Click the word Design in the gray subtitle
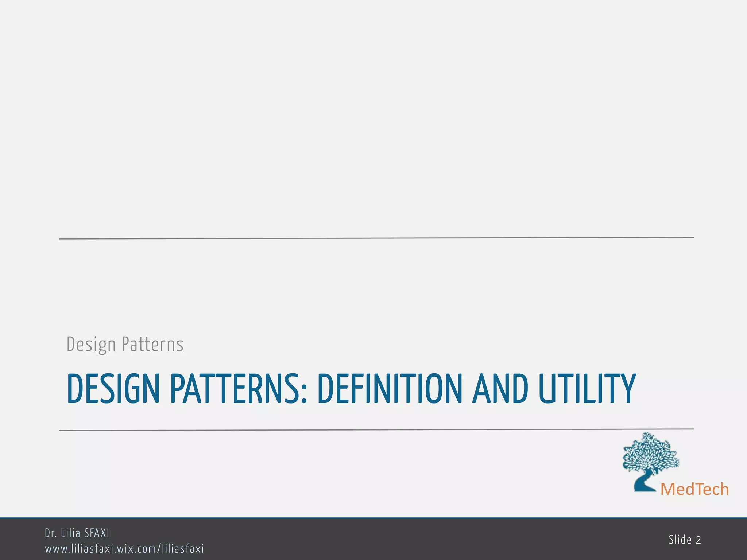This screenshot has width=747, height=560. [x=91, y=345]
